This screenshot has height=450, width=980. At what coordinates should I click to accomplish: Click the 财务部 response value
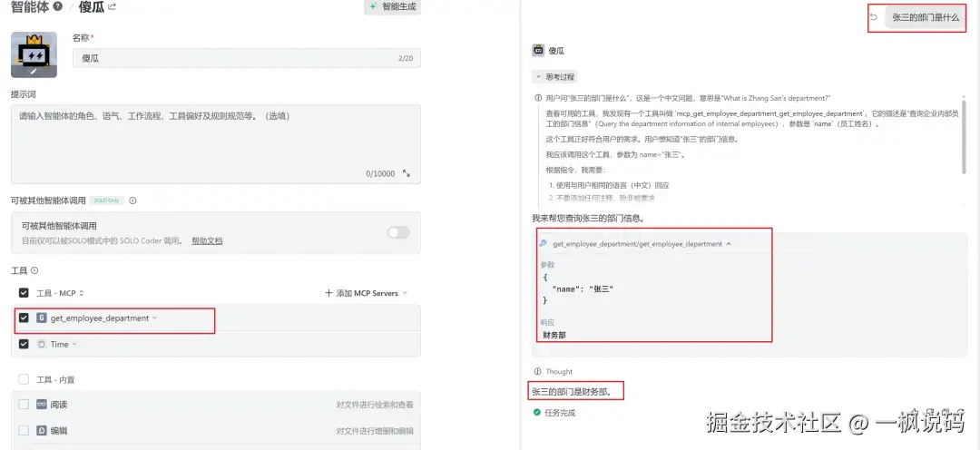pos(555,335)
